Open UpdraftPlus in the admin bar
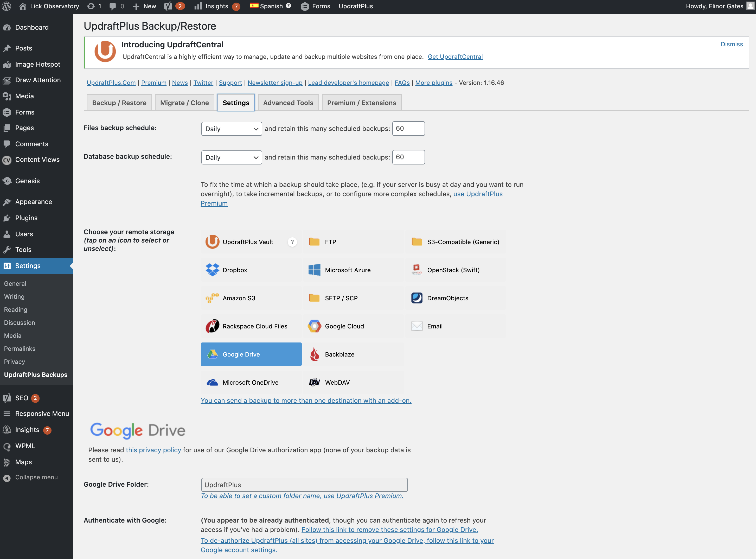The height and width of the screenshot is (559, 756). pos(356,6)
